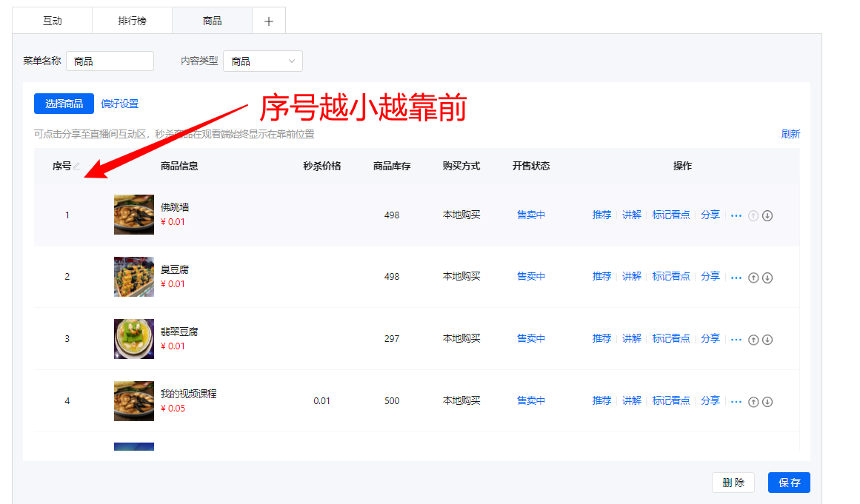Move 我的视频课程 down with the down arrow

click(767, 402)
